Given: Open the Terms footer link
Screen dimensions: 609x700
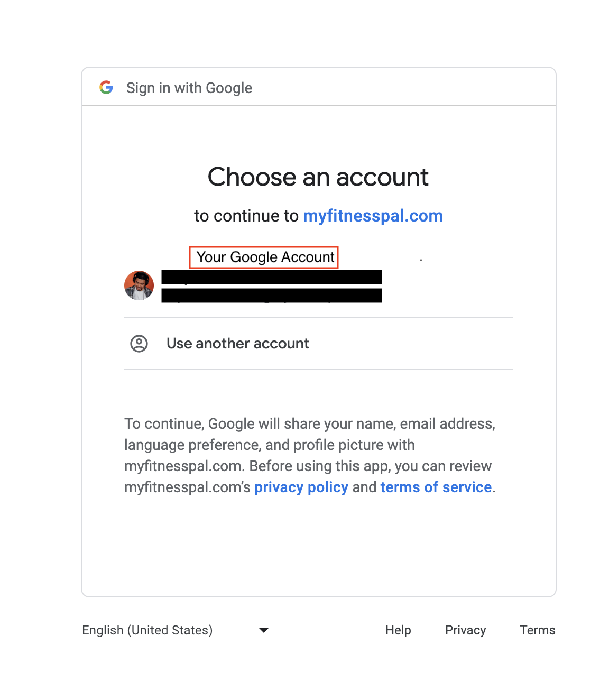Looking at the screenshot, I should [x=538, y=630].
